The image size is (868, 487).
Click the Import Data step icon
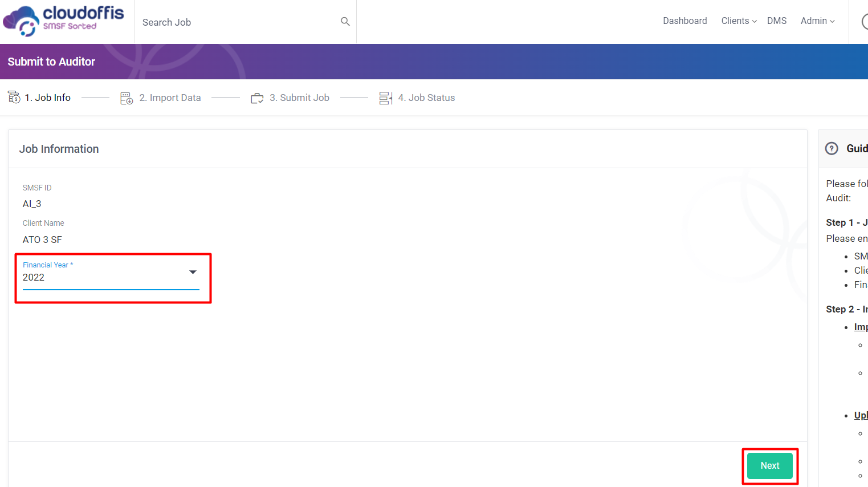(x=127, y=98)
